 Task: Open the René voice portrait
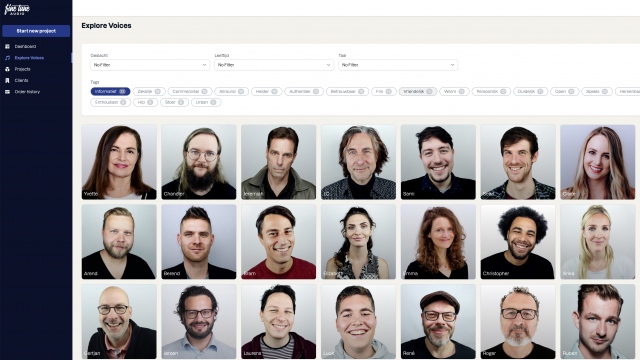tap(438, 322)
